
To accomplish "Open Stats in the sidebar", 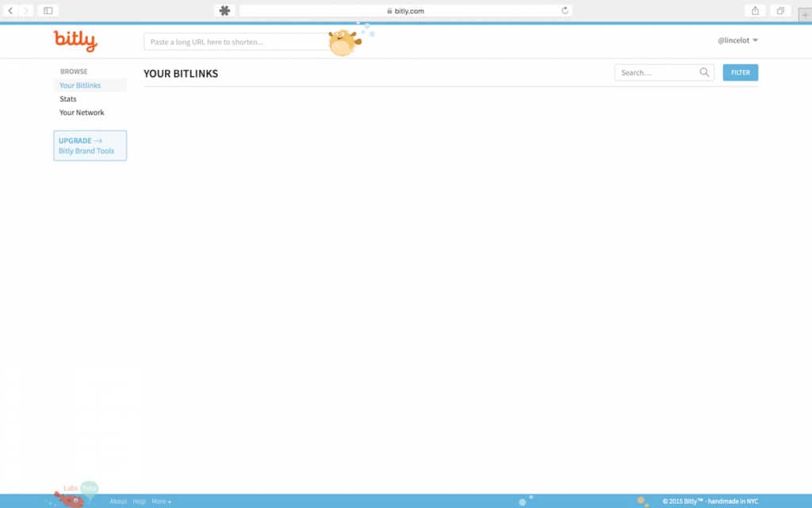I will 68,98.
